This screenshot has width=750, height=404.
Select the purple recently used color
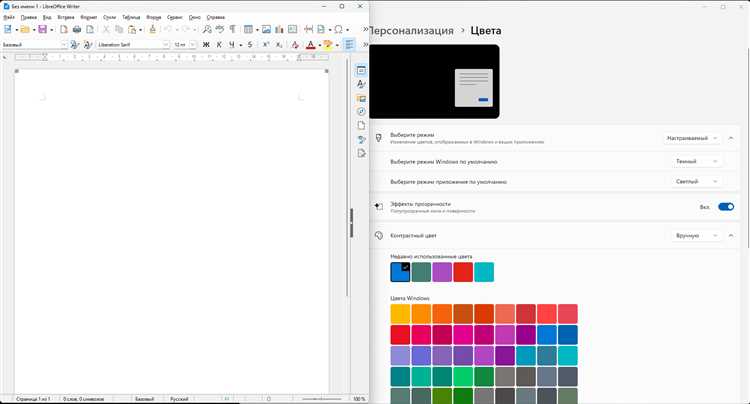(x=442, y=272)
